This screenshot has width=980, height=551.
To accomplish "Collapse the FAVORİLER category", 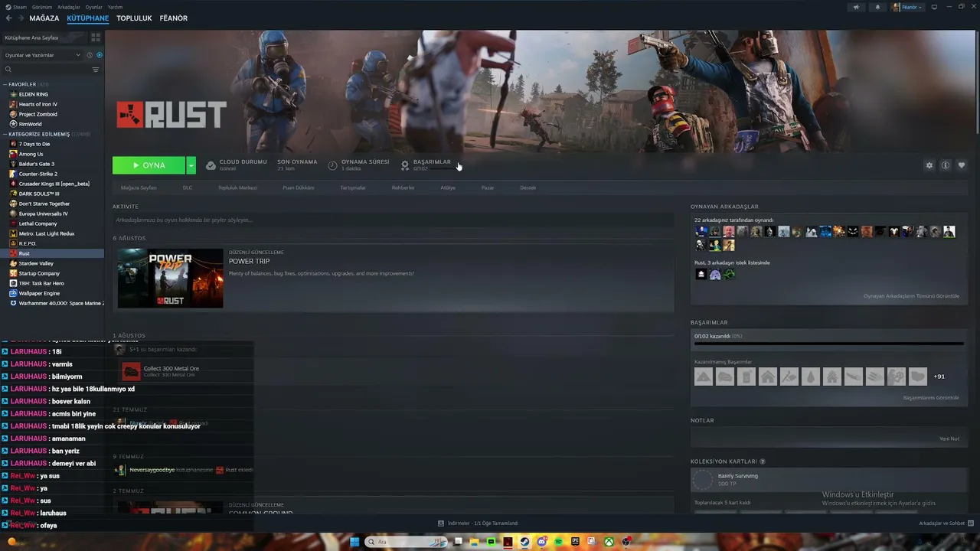I will (5, 84).
